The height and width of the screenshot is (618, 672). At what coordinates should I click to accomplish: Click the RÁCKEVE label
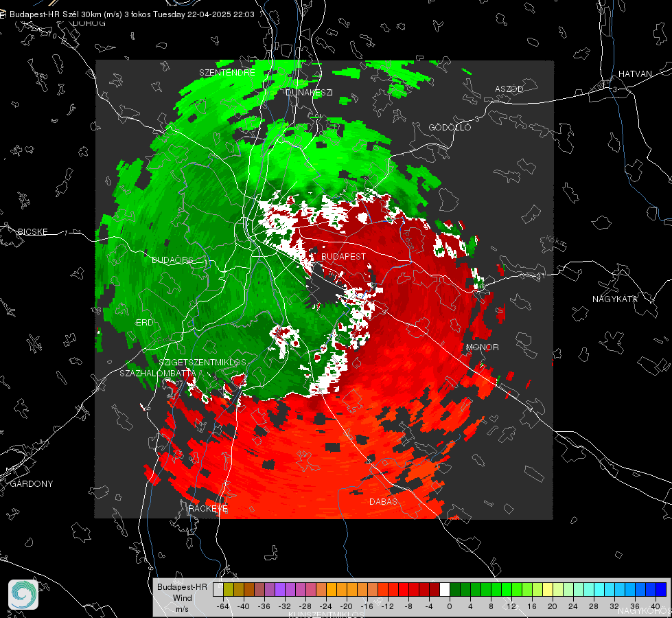208,509
